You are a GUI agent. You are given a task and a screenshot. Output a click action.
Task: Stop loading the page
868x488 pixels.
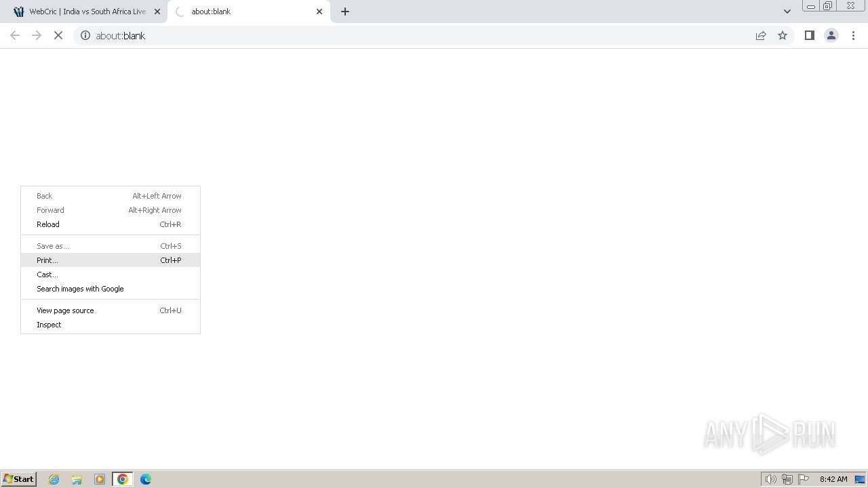58,35
